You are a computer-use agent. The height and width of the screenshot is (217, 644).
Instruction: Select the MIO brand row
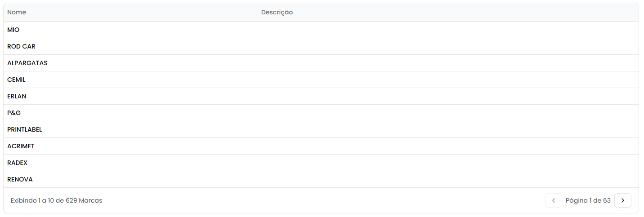click(13, 30)
